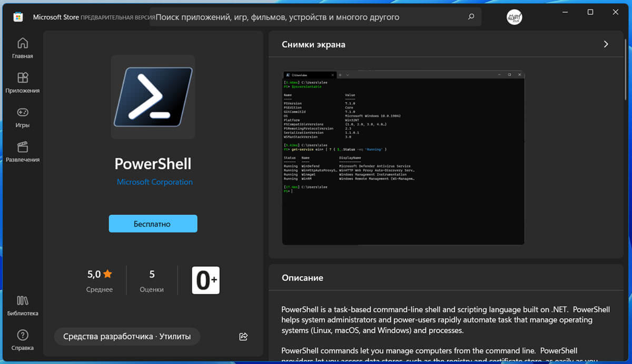Minimize the Microsoft Store window

[x=565, y=12]
